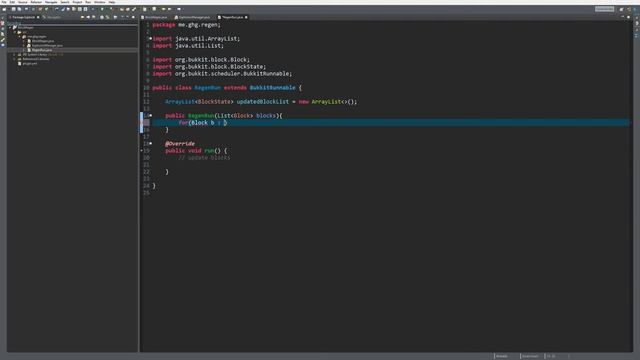Click the override marker beside line 19
Screen dimensions: 640x360
142,151
